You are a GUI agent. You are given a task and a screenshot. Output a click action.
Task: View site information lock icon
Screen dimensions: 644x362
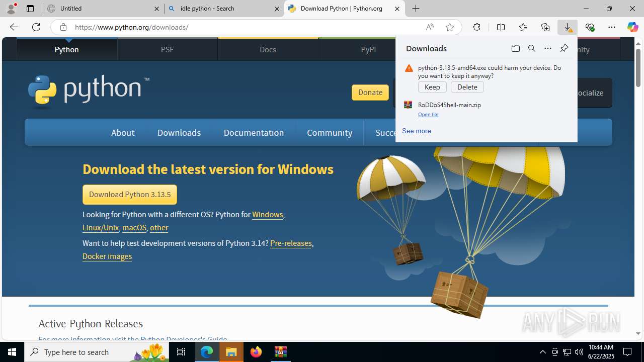63,27
